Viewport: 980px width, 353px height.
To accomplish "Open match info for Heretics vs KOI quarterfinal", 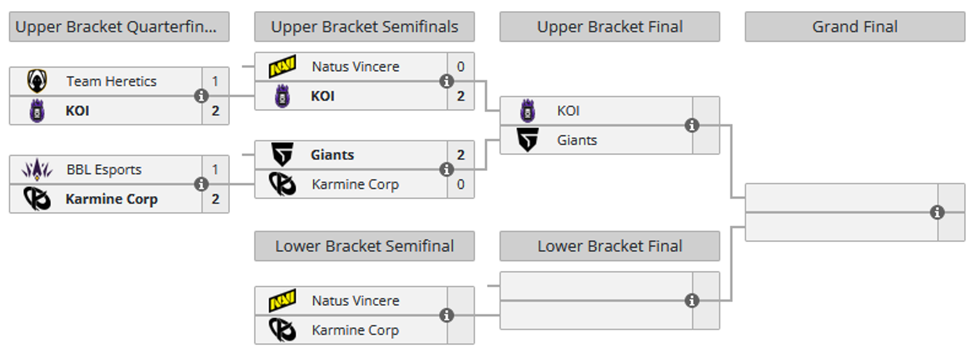I will pos(201,96).
